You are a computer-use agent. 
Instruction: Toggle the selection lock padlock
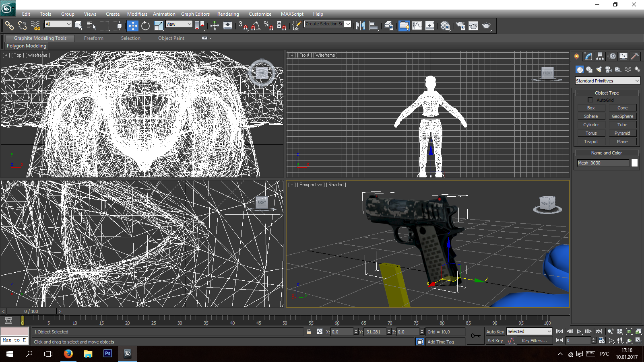309,332
